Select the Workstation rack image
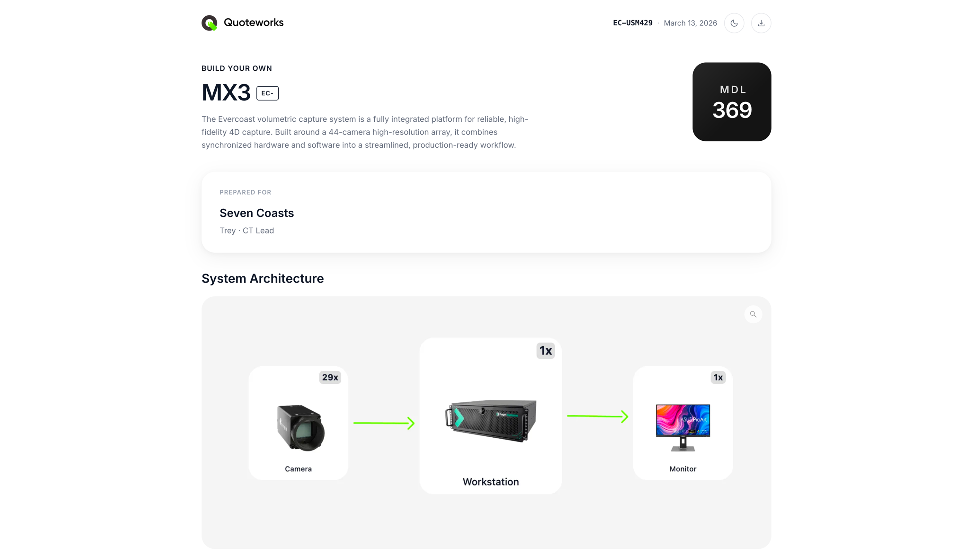973x560 pixels. (x=491, y=421)
